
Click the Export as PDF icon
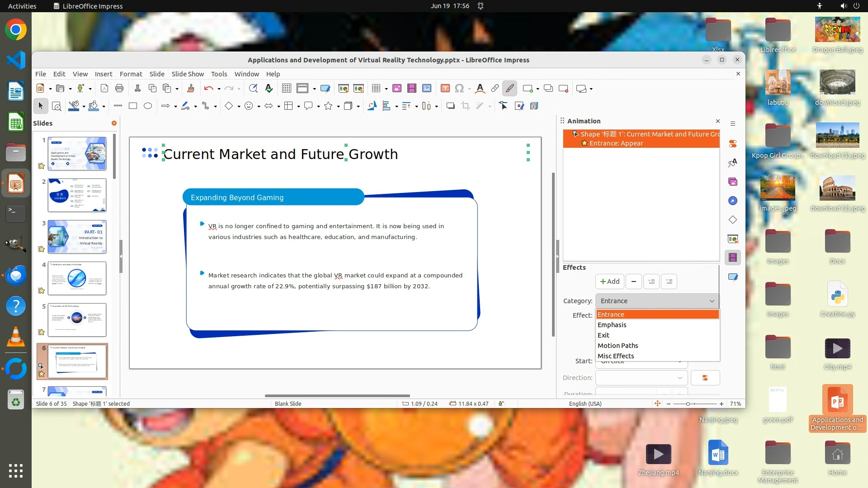click(104, 89)
